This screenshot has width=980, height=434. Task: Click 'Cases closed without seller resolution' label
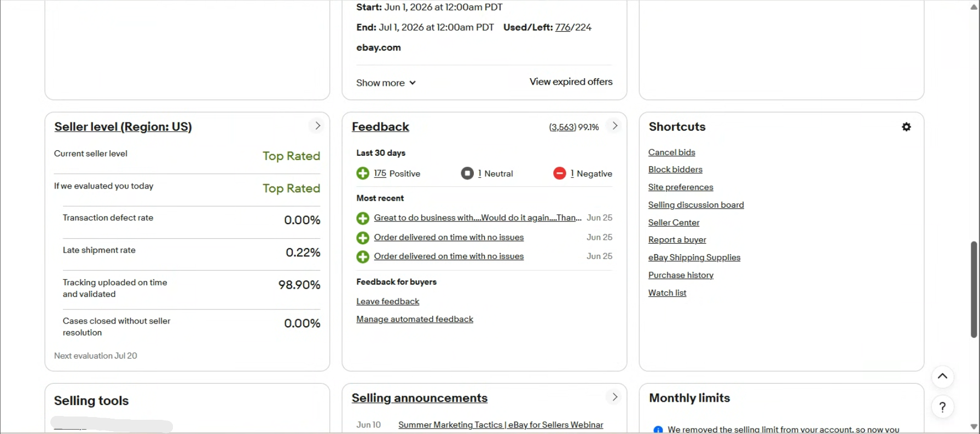[117, 327]
